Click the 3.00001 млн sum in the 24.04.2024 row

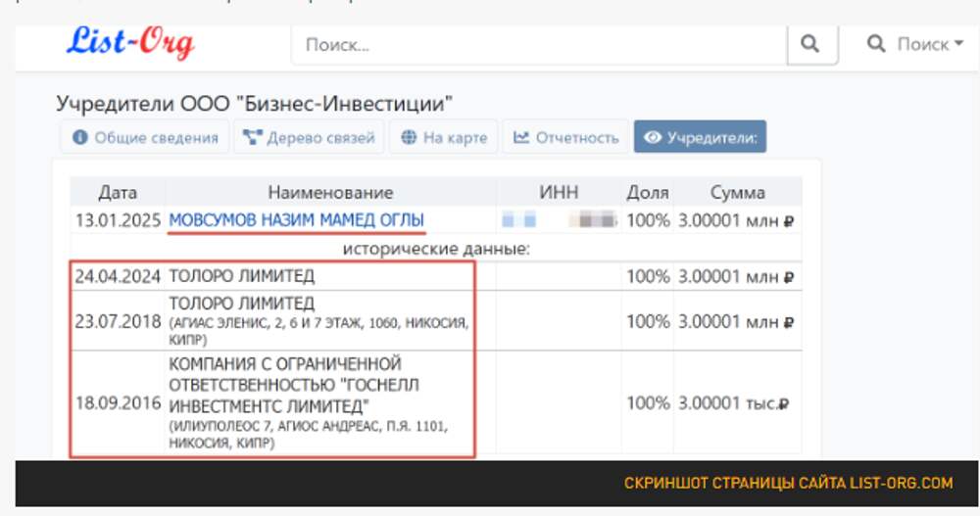tap(736, 276)
